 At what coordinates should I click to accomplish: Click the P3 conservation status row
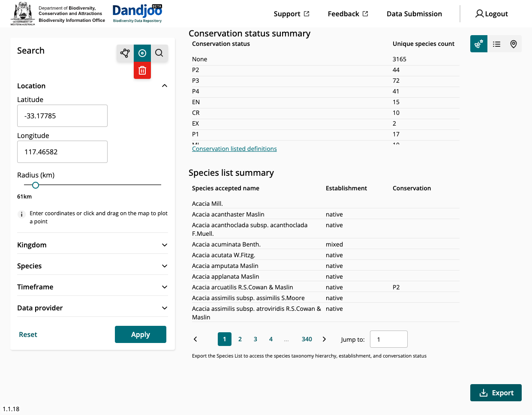pos(326,81)
